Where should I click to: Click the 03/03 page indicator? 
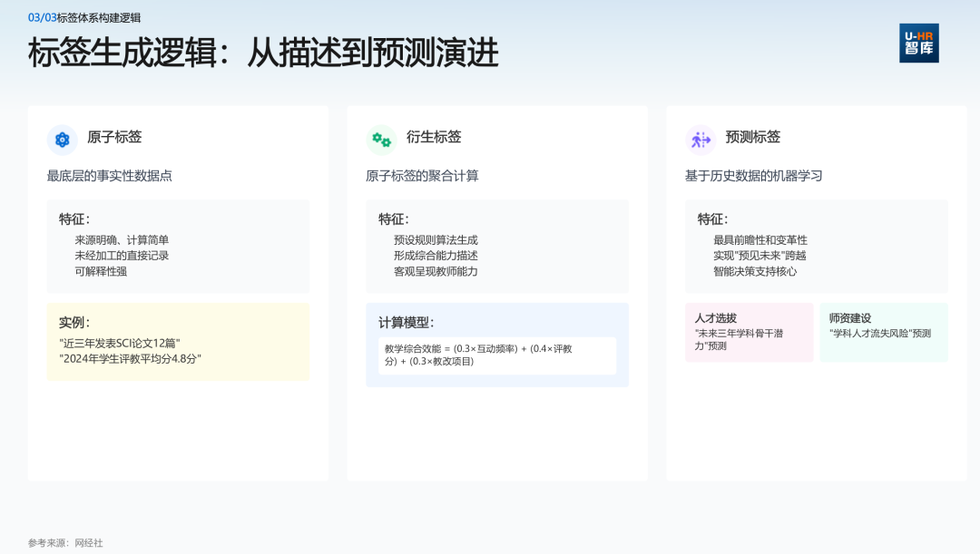(x=42, y=17)
